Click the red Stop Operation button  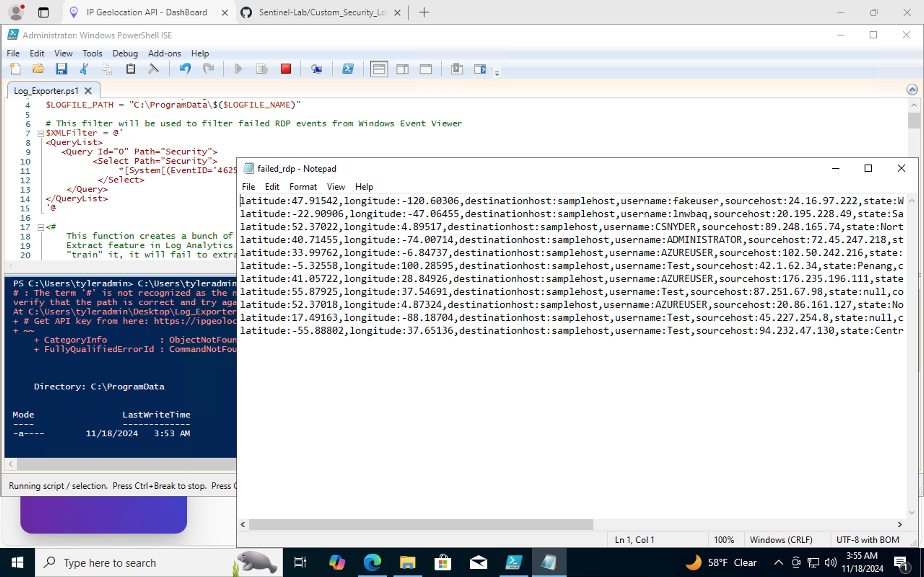coord(286,69)
